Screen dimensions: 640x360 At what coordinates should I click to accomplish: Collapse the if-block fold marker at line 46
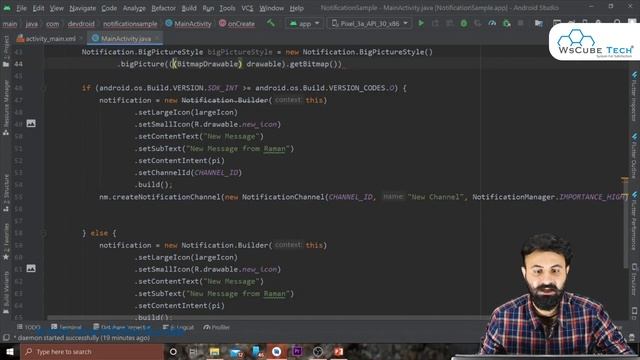pyautogui.click(x=44, y=88)
